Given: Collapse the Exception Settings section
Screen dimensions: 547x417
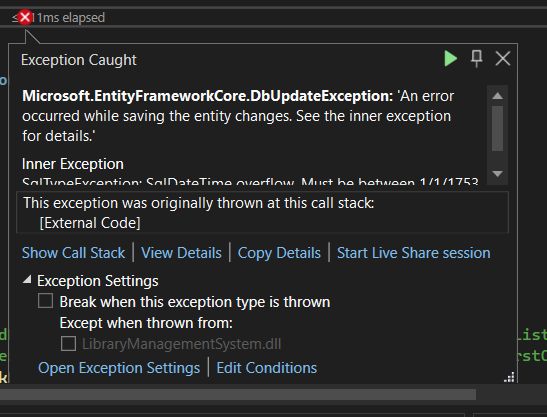Looking at the screenshot, I should pyautogui.click(x=27, y=280).
